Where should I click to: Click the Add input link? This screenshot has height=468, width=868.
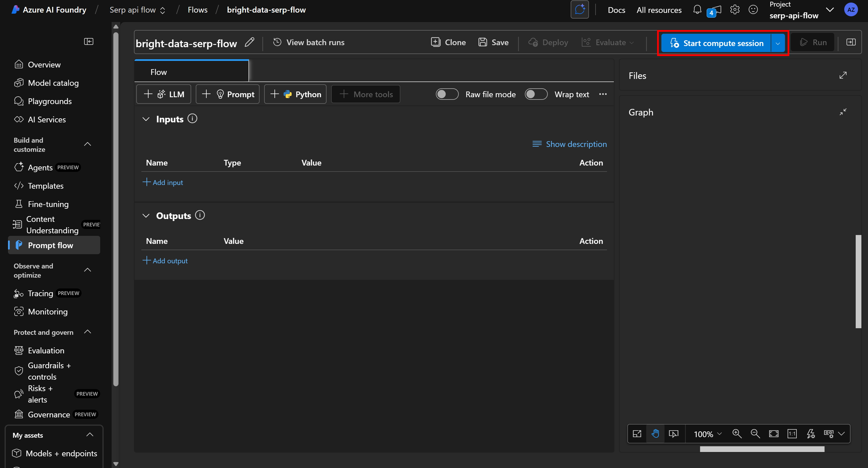(x=163, y=182)
